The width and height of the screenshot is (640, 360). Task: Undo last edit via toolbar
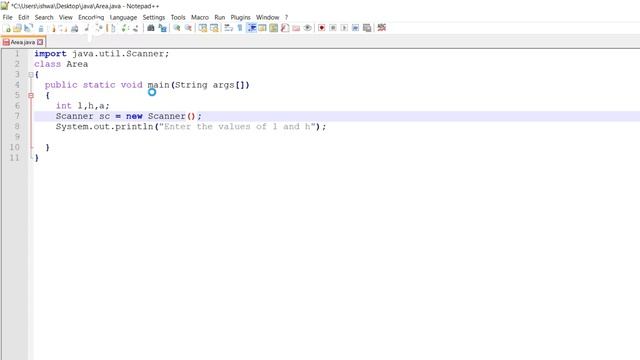(x=124, y=28)
